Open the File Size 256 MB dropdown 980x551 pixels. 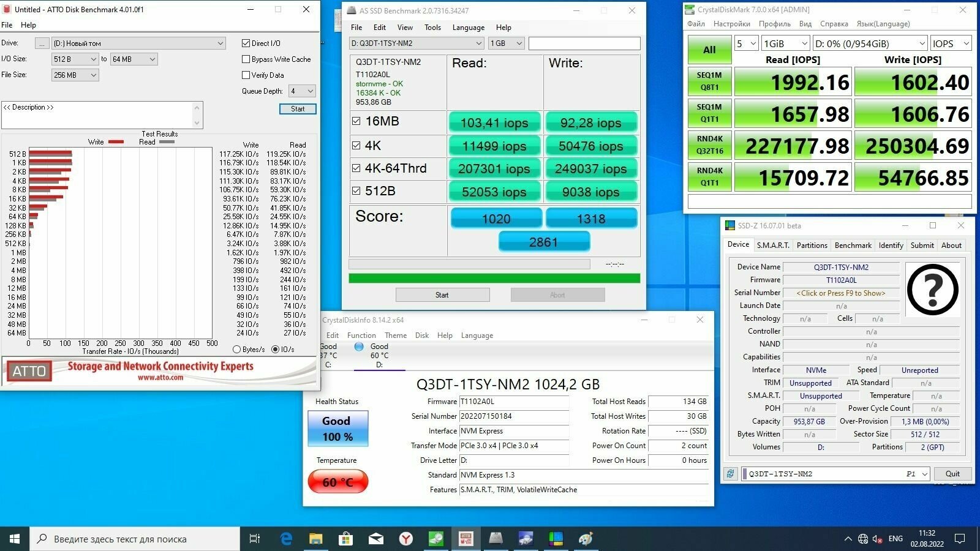click(75, 75)
